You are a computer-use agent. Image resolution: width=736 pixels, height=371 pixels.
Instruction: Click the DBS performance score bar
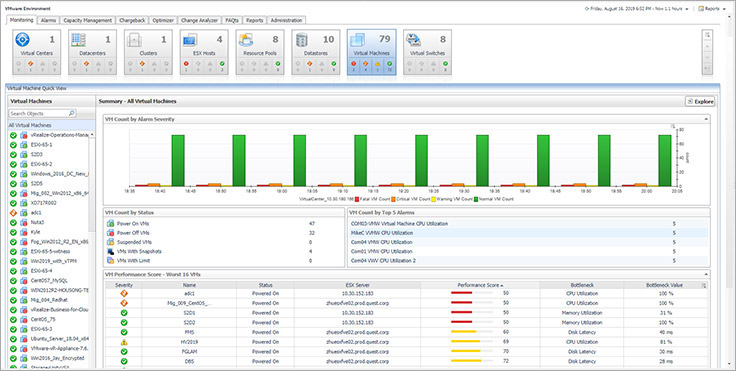pos(471,361)
